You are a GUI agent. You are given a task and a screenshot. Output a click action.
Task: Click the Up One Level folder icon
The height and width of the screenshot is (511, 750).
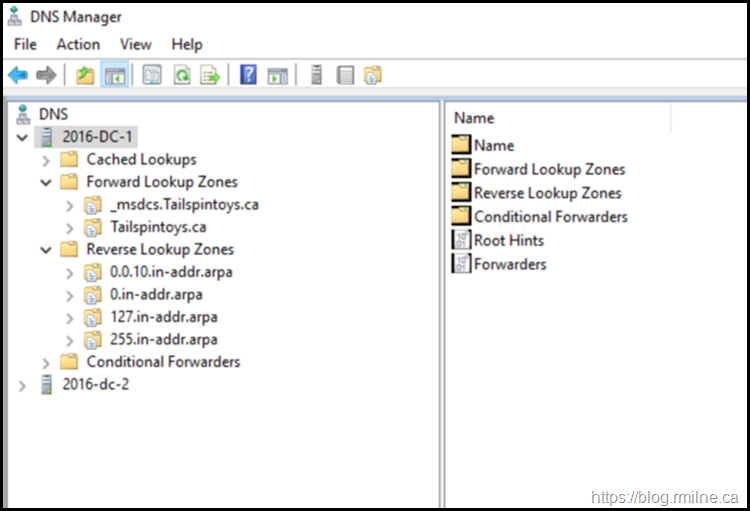[x=85, y=75]
